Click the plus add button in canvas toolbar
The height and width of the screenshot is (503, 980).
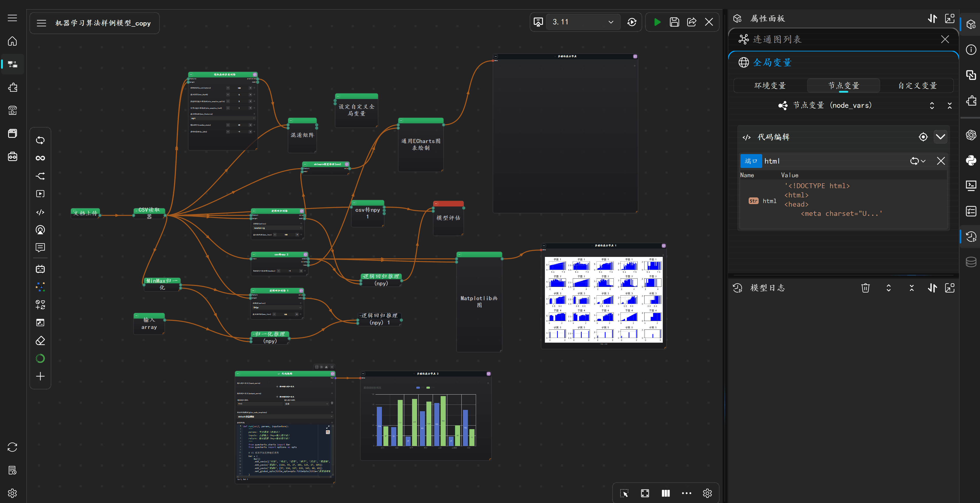point(40,376)
